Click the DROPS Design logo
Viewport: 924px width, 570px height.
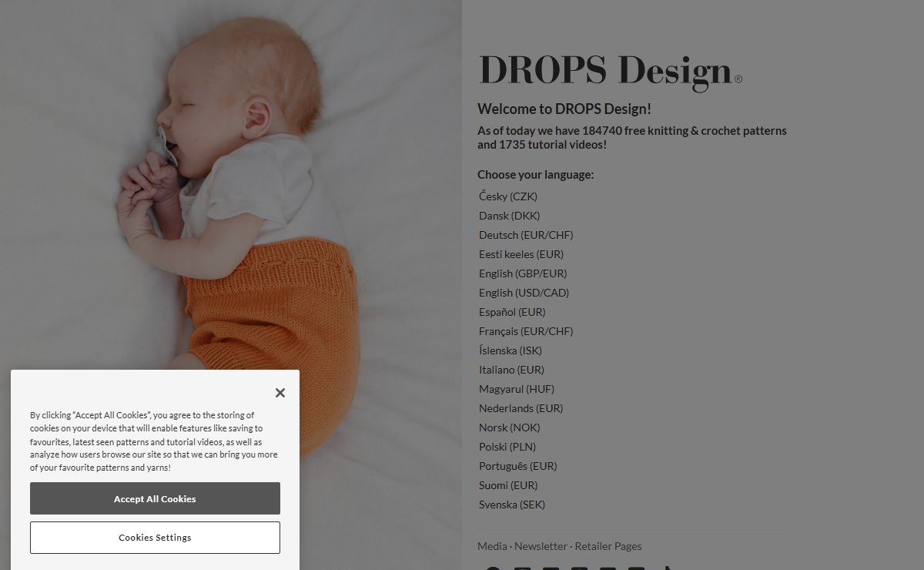[x=610, y=72]
